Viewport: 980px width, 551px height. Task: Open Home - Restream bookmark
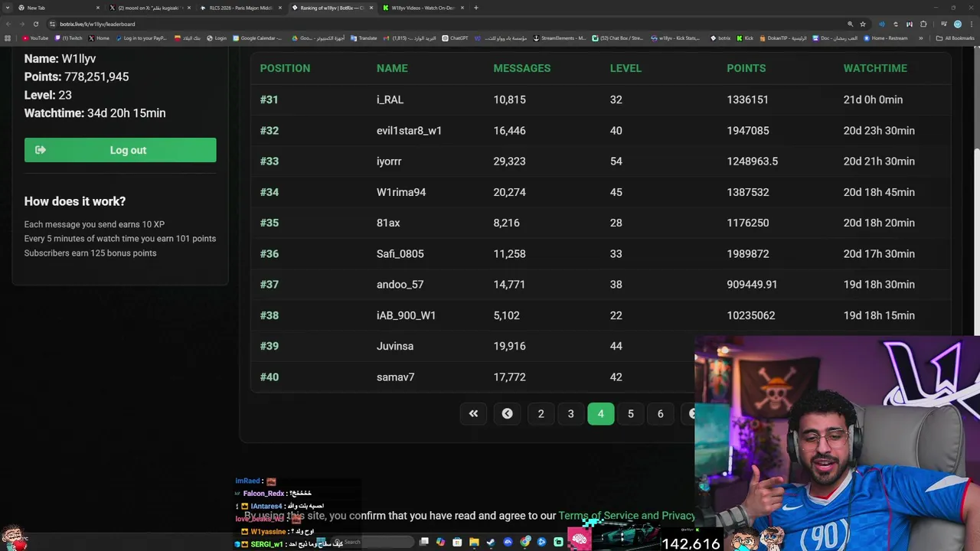click(x=885, y=37)
